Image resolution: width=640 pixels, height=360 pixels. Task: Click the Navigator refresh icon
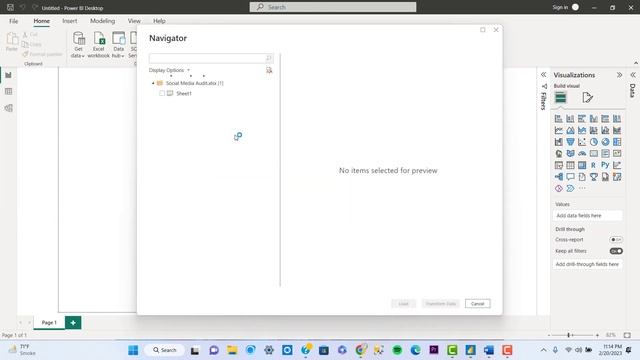(269, 70)
